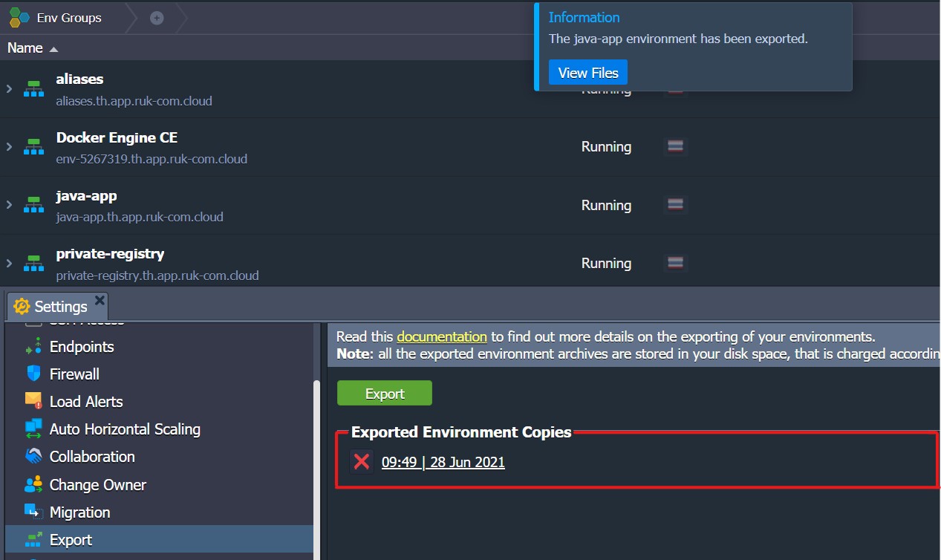941x560 pixels.
Task: Open the 09:49 | 28 Jun 2021 export link
Action: pos(443,462)
